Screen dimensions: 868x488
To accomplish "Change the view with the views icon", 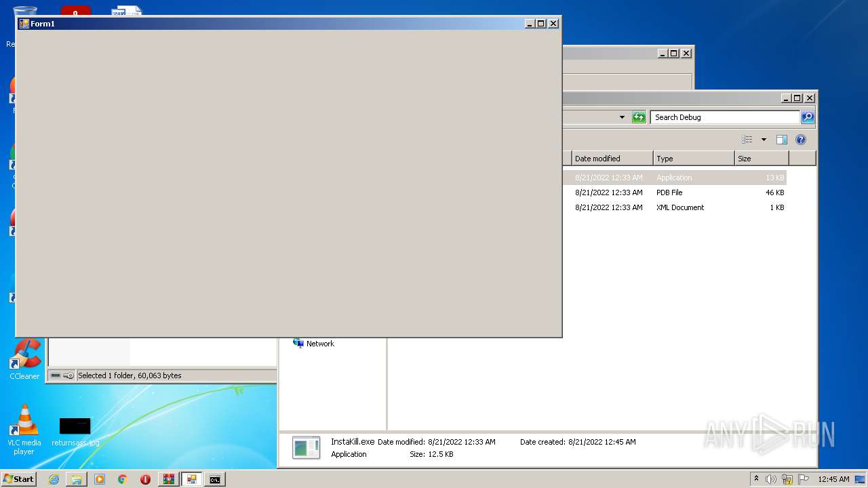I will [747, 140].
